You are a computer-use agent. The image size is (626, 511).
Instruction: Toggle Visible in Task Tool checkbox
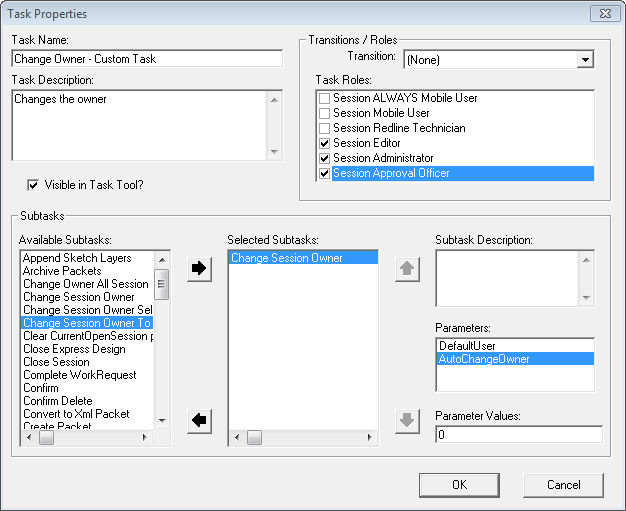coord(33,185)
